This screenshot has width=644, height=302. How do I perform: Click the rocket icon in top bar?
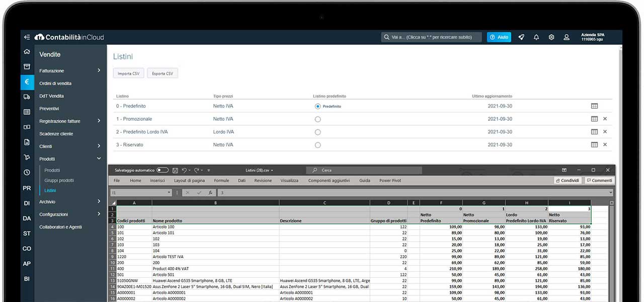pos(521,37)
